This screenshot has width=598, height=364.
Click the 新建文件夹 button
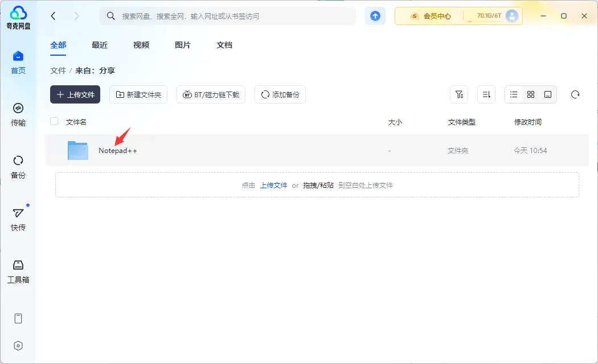138,94
